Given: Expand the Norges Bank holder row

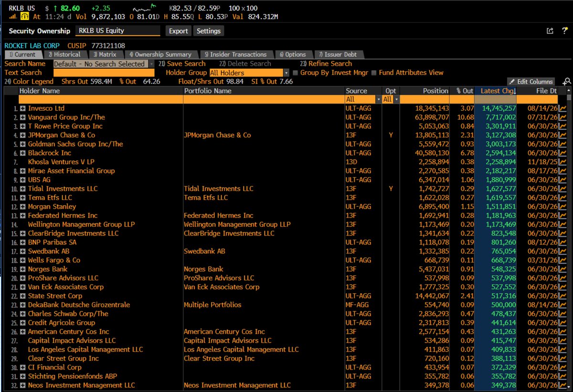Looking at the screenshot, I should (x=22, y=269).
